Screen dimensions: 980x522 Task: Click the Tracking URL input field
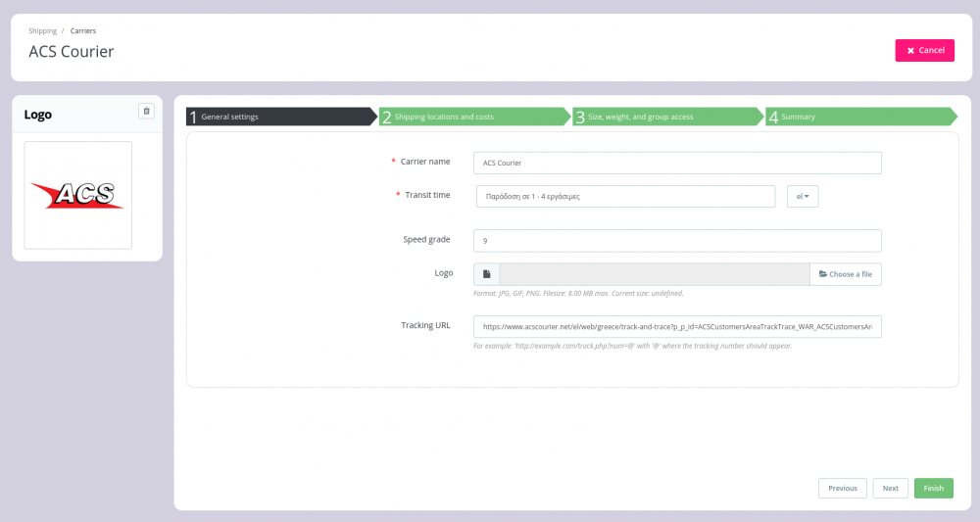click(677, 326)
